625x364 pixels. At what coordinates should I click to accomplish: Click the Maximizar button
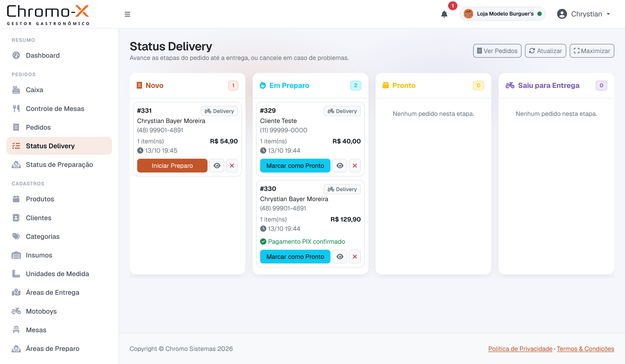[592, 51]
